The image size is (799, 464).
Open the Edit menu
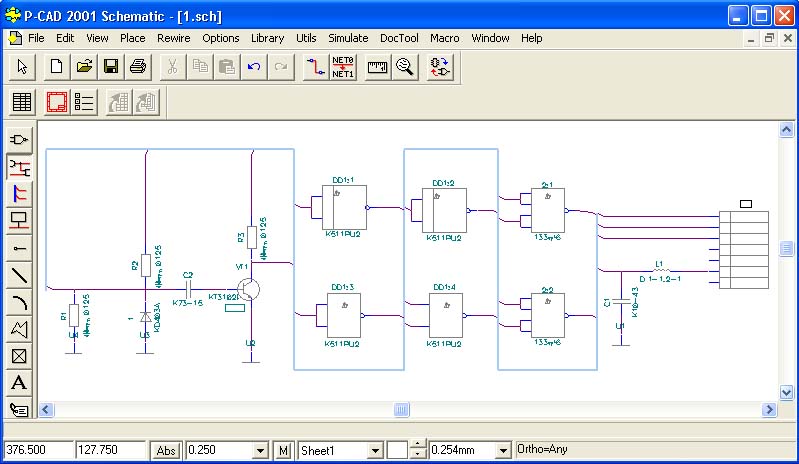coord(65,38)
